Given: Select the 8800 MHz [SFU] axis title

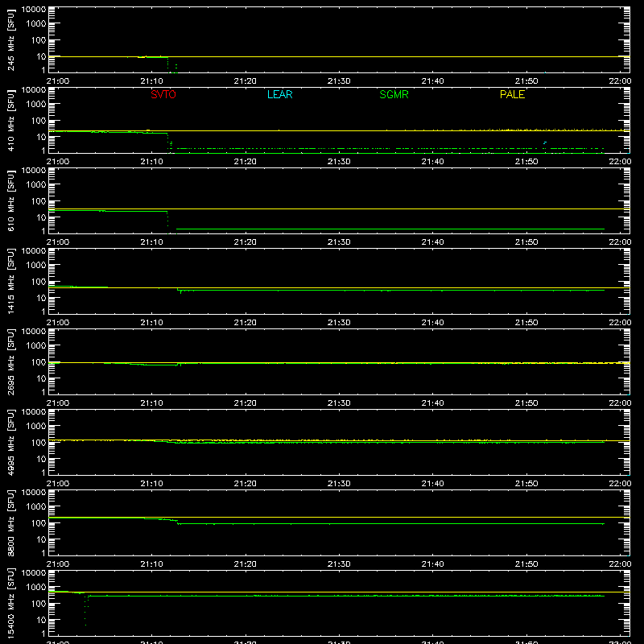Looking at the screenshot, I should pos(10,522).
